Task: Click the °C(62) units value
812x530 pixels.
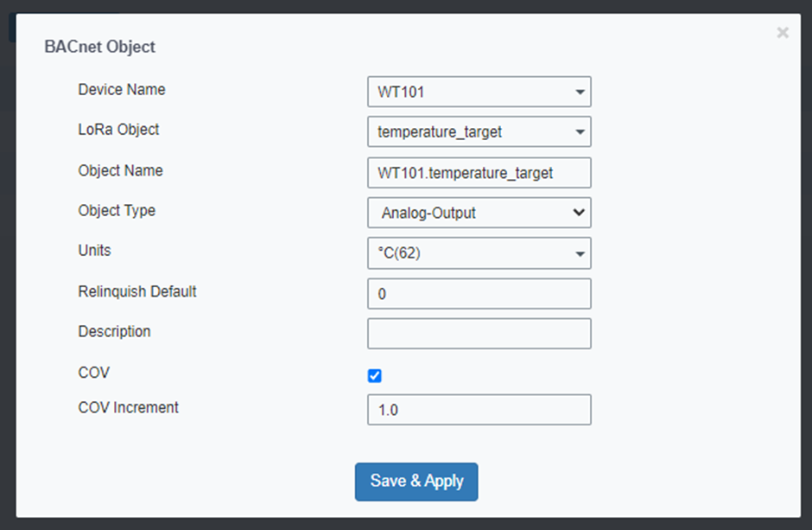Action: click(397, 253)
